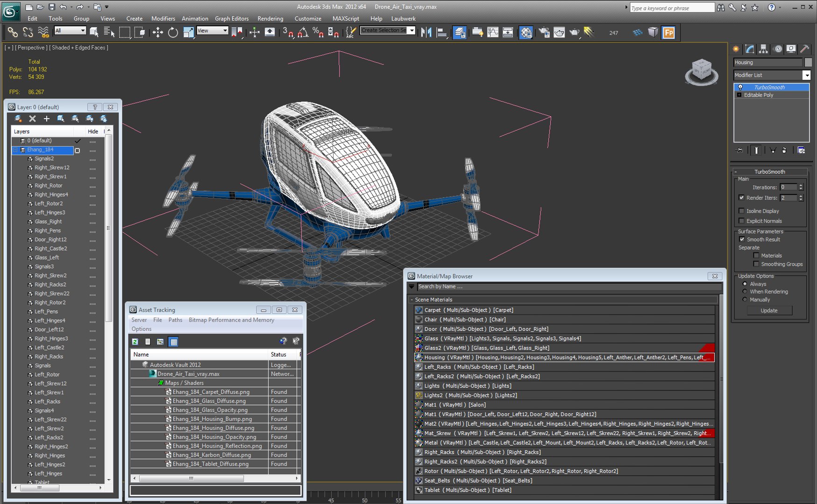Click the Align tool icon
Screen dimensions: 817x504
(x=441, y=32)
